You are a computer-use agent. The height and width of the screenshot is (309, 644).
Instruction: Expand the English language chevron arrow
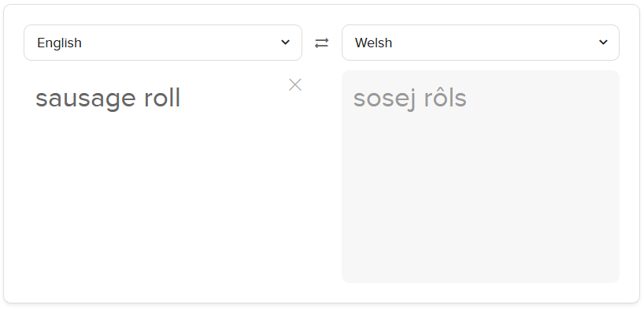285,43
